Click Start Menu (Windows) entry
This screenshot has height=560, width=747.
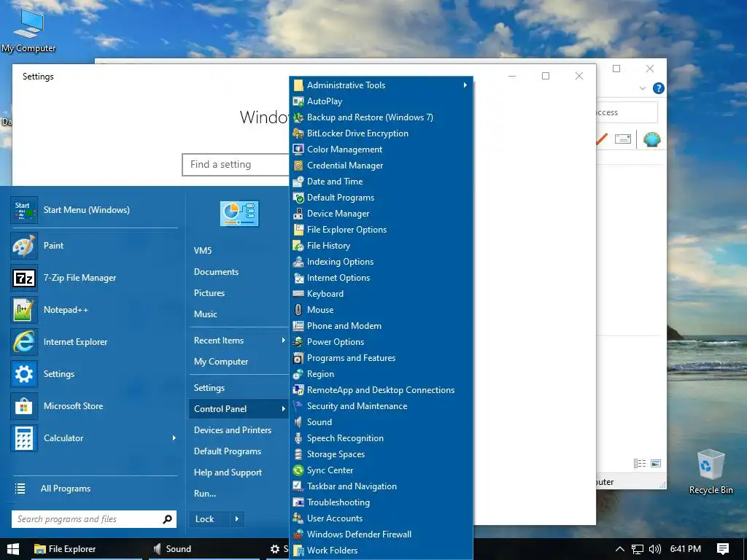coord(94,210)
